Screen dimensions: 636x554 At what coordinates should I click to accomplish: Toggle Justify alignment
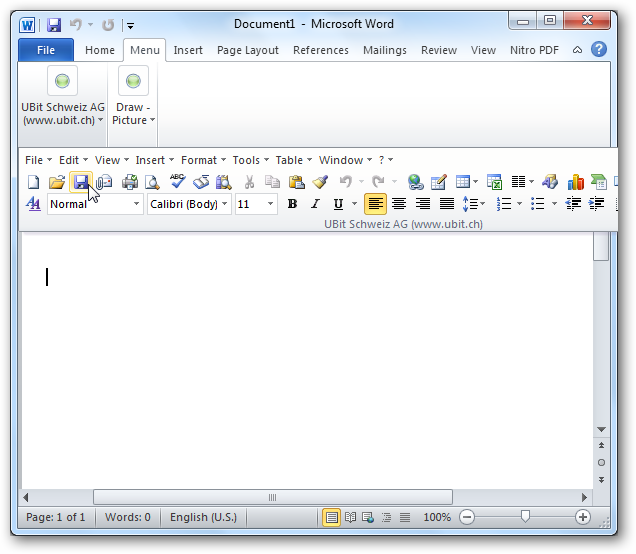(x=447, y=204)
